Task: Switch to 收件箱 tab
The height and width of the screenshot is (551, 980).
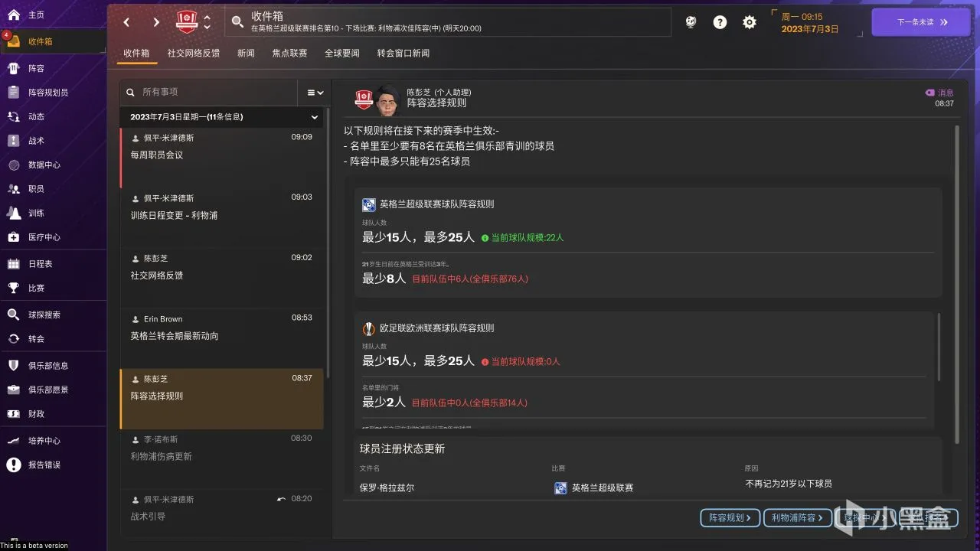Action: (x=137, y=53)
